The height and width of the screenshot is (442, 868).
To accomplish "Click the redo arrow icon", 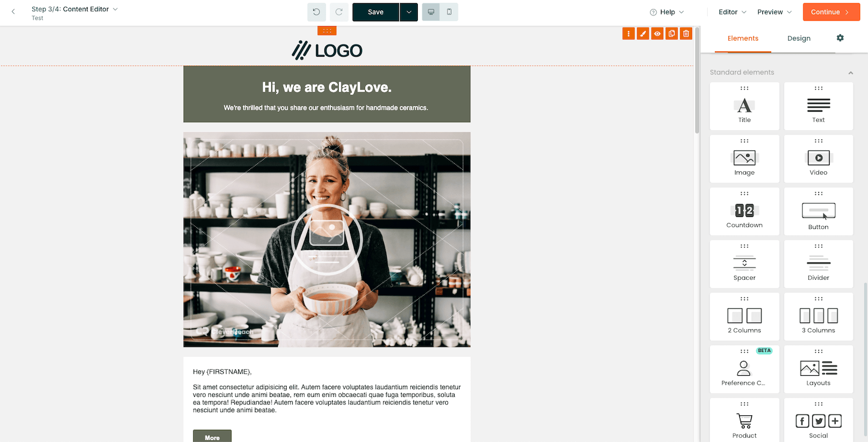I will 339,12.
